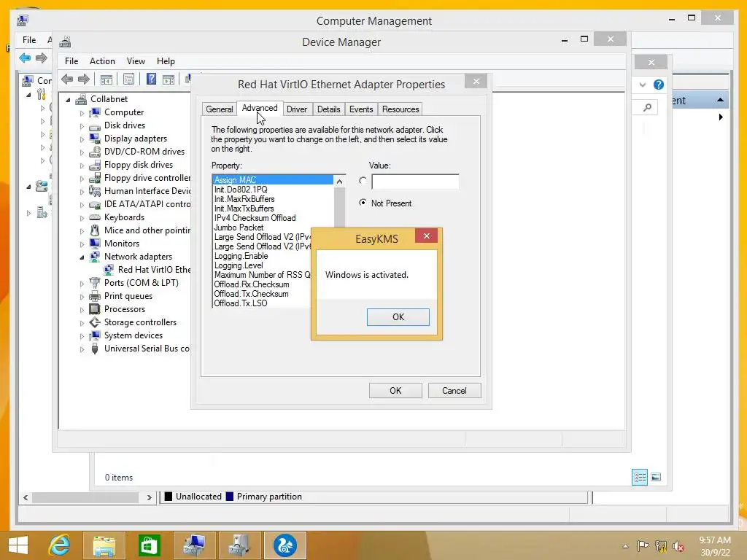Click OK in the adapter Properties dialog
The width and height of the screenshot is (747, 560).
pos(395,391)
